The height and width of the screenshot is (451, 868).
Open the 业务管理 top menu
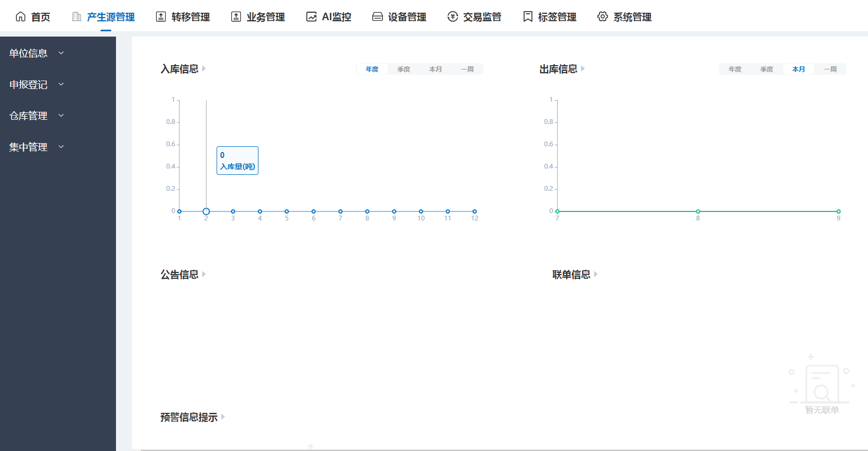(258, 17)
